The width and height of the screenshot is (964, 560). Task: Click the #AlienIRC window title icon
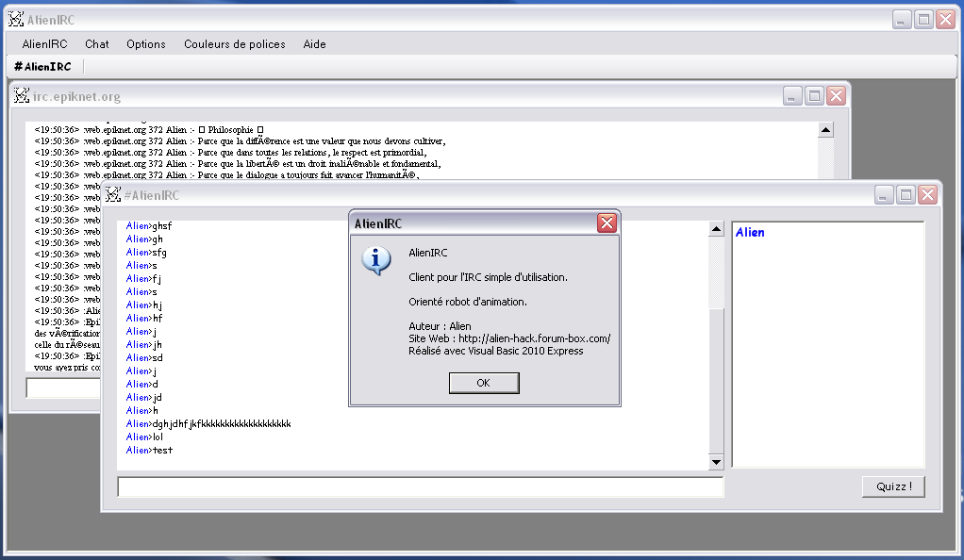click(x=112, y=195)
